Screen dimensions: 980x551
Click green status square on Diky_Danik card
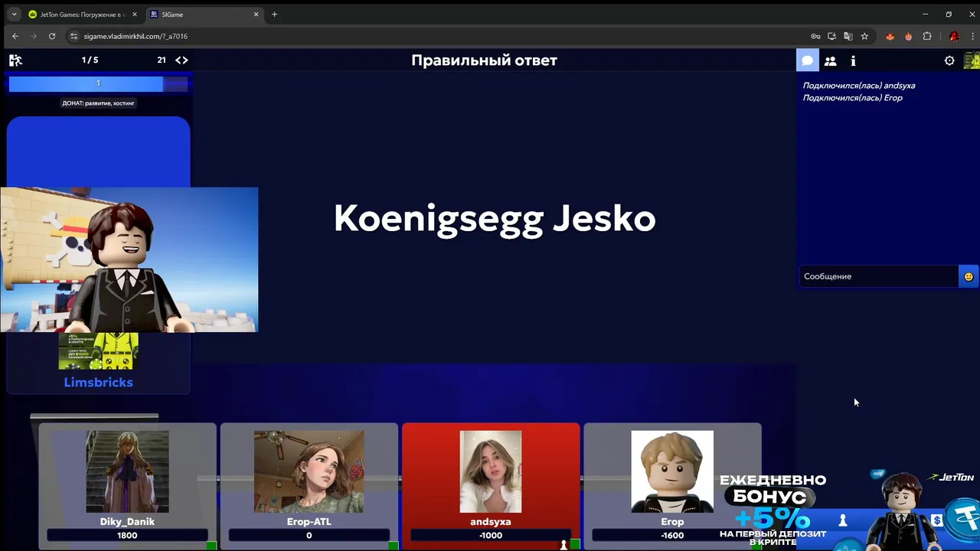212,546
